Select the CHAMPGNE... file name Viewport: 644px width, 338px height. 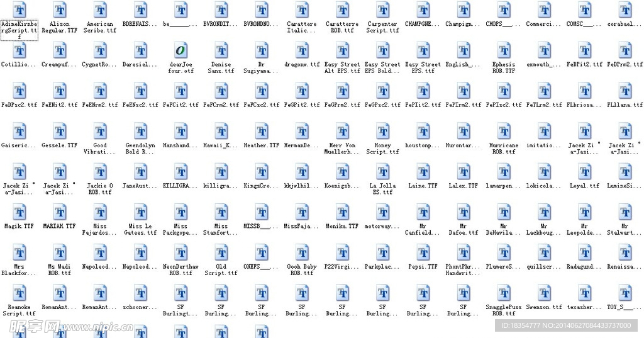pyautogui.click(x=423, y=24)
